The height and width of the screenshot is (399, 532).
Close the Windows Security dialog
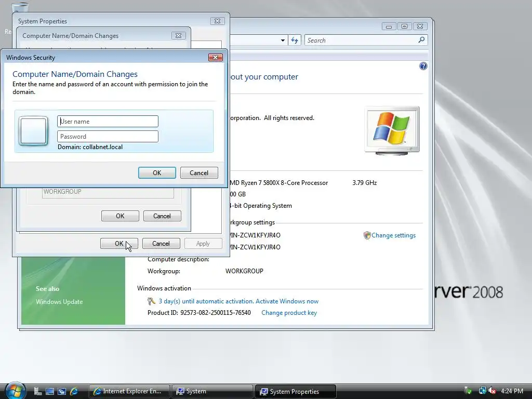216,57
